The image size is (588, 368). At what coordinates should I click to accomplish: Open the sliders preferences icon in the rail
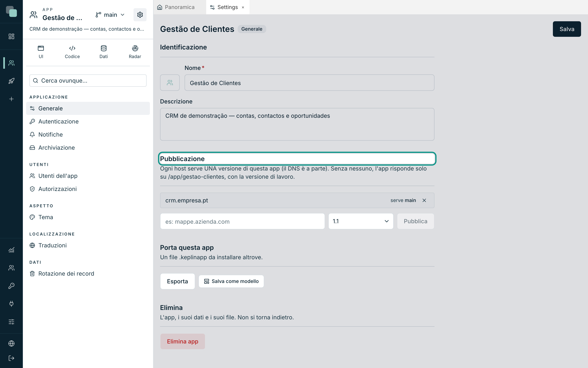(11, 322)
